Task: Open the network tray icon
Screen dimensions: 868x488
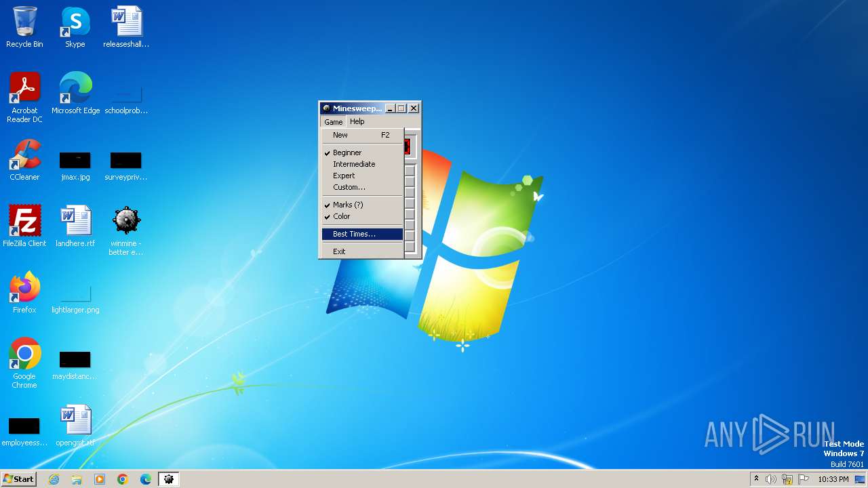Action: [787, 479]
